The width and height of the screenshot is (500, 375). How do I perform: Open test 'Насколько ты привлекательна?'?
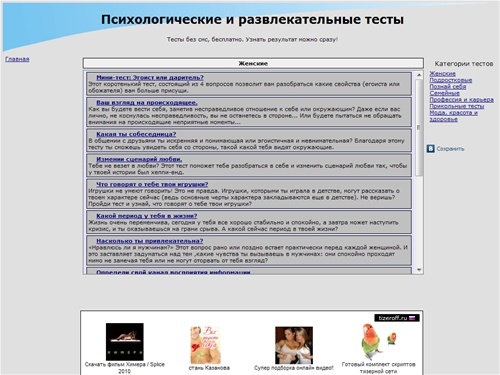tap(149, 241)
